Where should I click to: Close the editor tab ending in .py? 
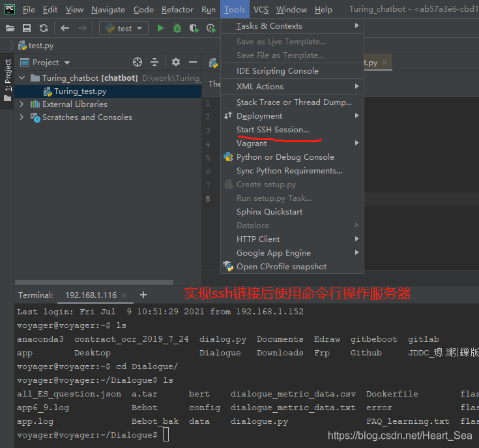(385, 62)
